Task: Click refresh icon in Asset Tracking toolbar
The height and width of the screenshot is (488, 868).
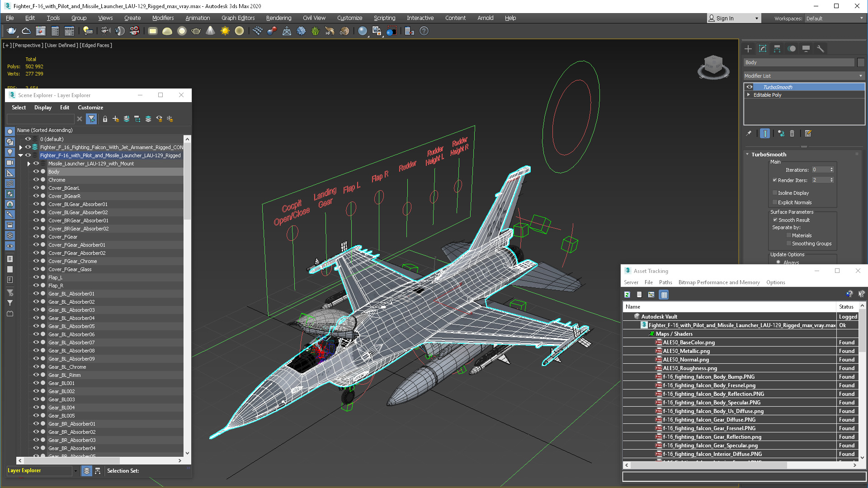Action: point(627,295)
